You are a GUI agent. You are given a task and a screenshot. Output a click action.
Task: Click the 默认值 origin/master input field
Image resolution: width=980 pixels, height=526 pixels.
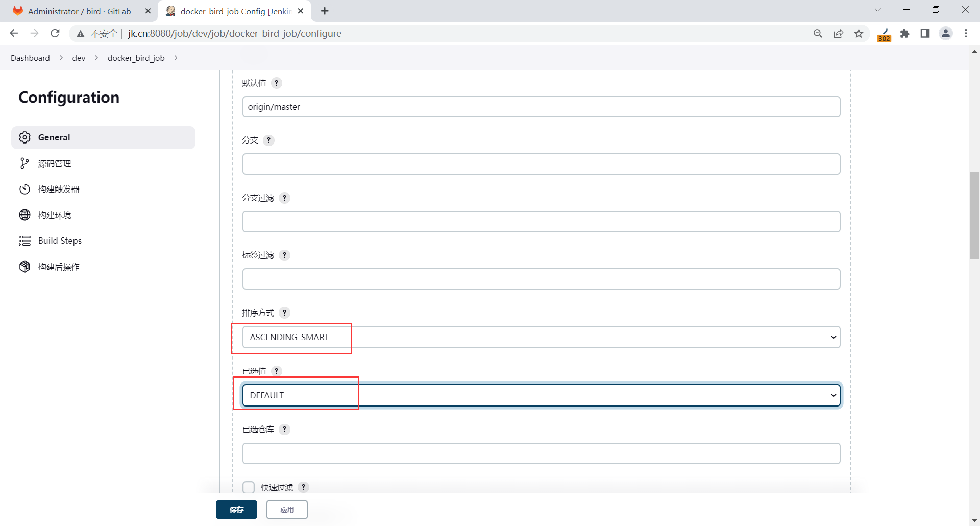coord(541,107)
